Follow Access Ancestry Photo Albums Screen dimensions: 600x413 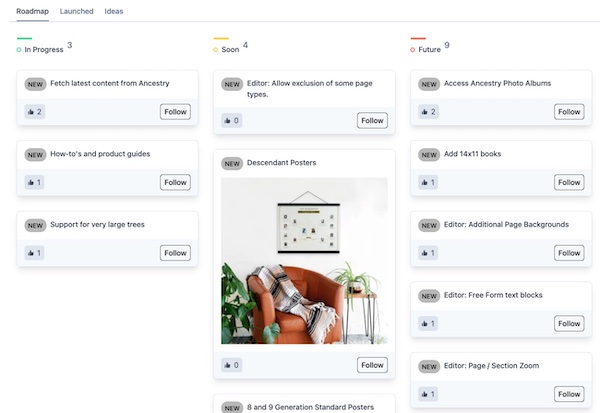(569, 112)
